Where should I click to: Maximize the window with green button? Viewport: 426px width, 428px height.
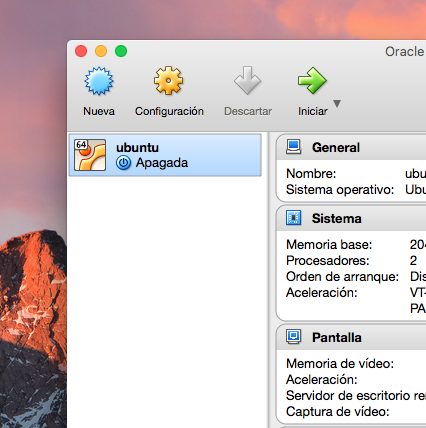(x=121, y=51)
